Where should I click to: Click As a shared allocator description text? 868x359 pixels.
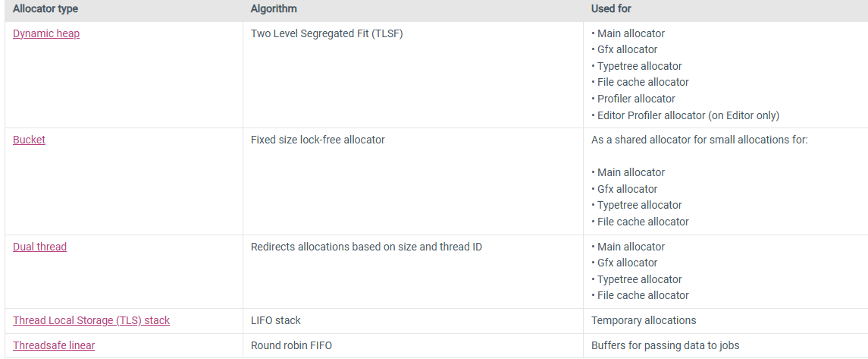click(700, 140)
